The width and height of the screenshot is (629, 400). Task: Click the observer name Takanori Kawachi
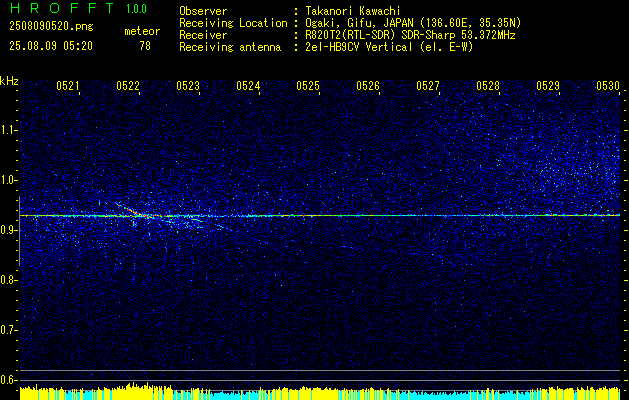point(353,11)
